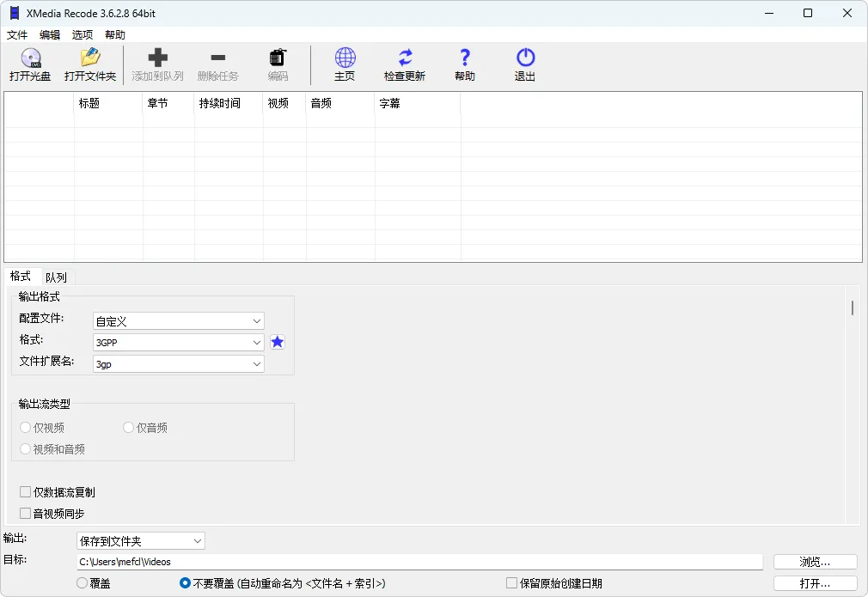868x597 pixels.
Task: Click the 音频 column header
Action: coord(340,103)
